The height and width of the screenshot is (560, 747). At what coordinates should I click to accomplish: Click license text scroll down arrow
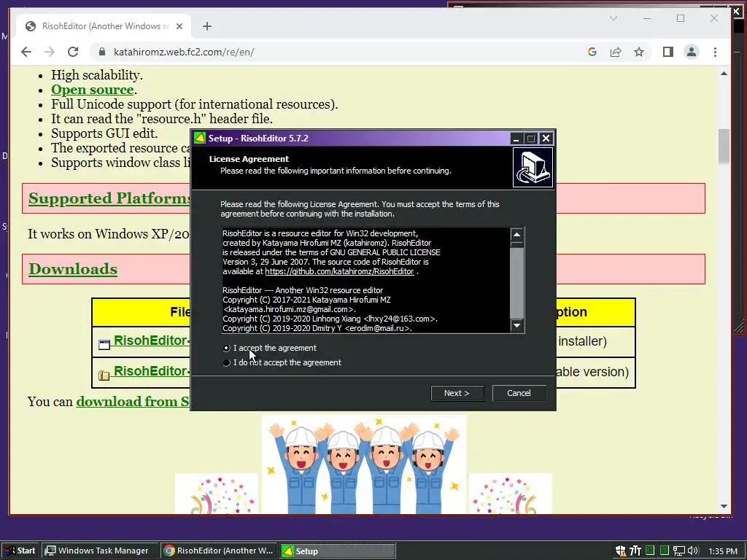click(516, 325)
